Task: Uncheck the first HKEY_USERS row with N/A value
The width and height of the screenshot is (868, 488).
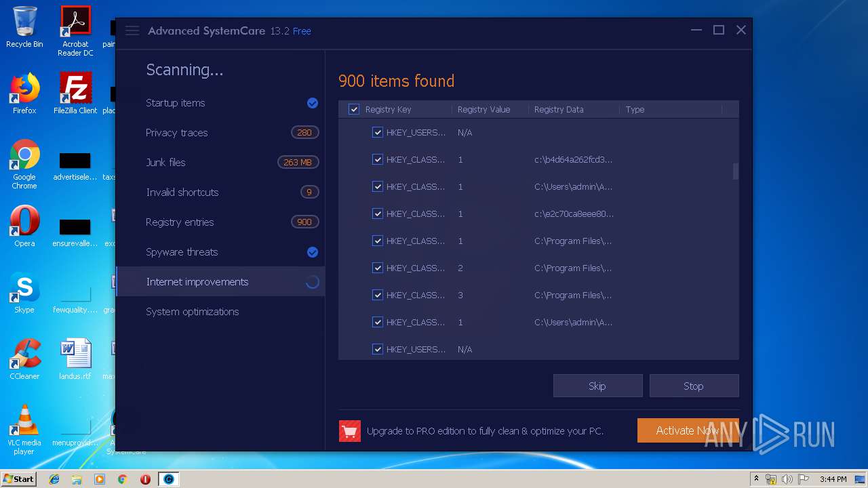Action: (x=378, y=132)
